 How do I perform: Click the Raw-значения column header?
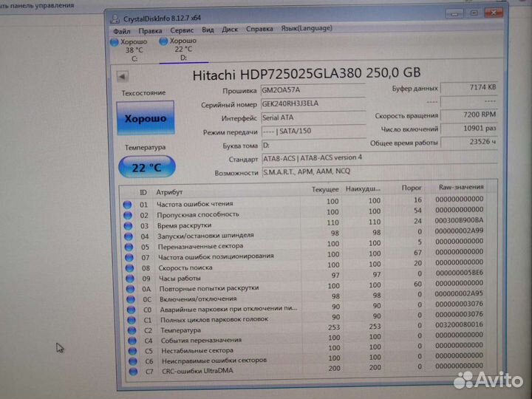[461, 187]
